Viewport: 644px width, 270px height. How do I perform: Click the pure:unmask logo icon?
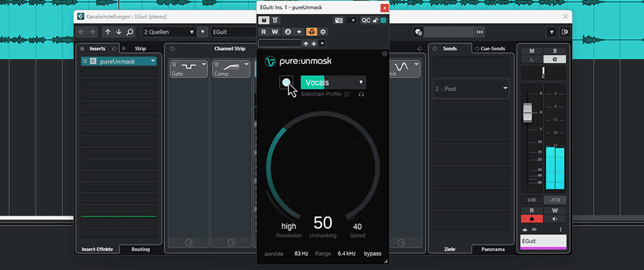point(270,62)
